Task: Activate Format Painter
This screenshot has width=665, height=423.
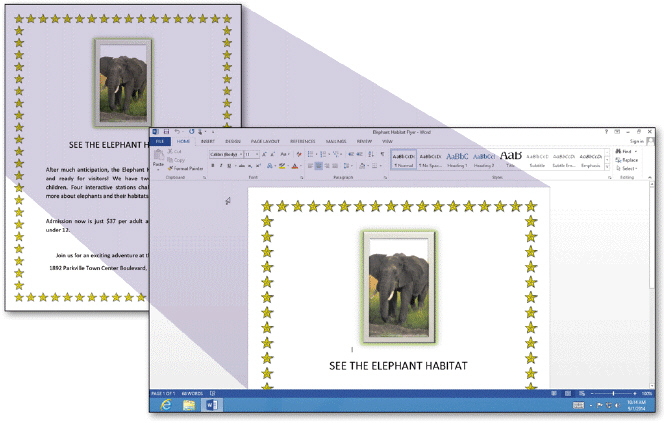Action: click(185, 168)
